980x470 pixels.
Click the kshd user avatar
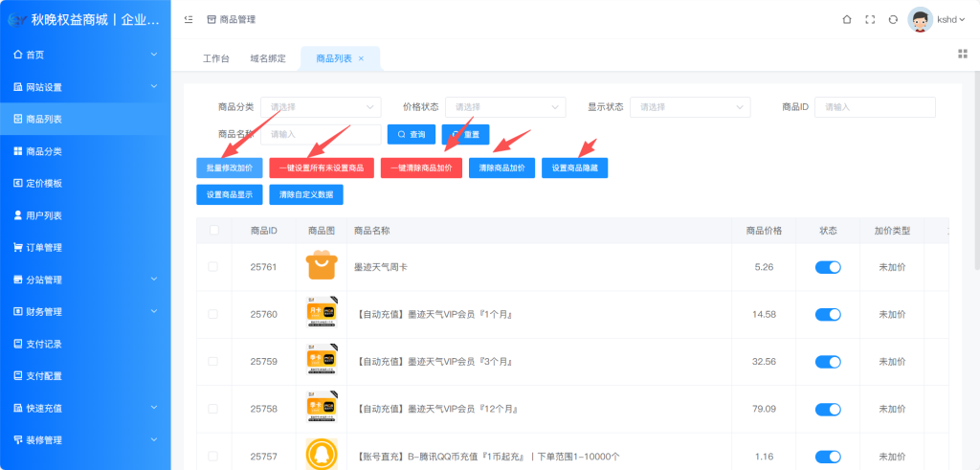[x=920, y=20]
